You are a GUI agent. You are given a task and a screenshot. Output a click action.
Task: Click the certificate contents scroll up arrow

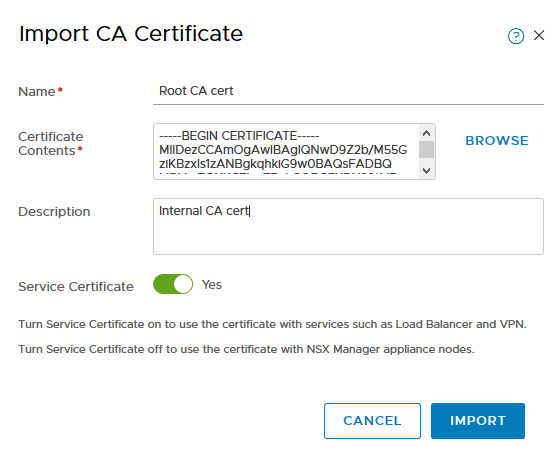coord(427,133)
